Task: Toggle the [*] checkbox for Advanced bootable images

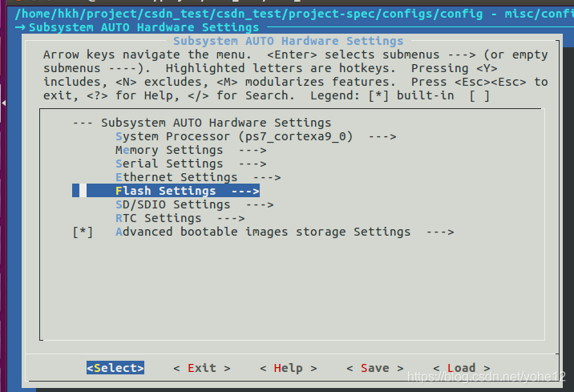Action: (x=83, y=232)
